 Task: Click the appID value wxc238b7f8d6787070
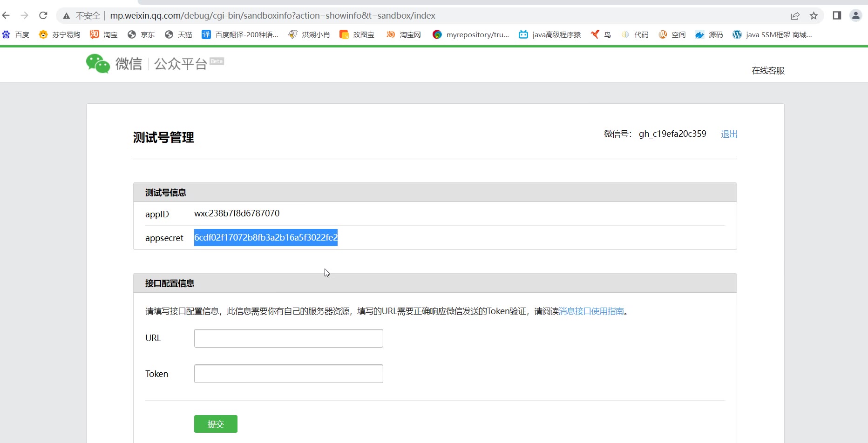pyautogui.click(x=237, y=214)
